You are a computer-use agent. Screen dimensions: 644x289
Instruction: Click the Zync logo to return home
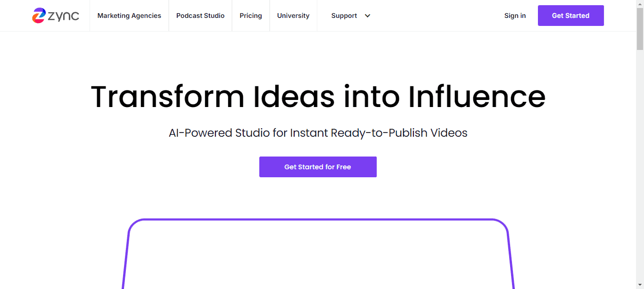tap(56, 15)
